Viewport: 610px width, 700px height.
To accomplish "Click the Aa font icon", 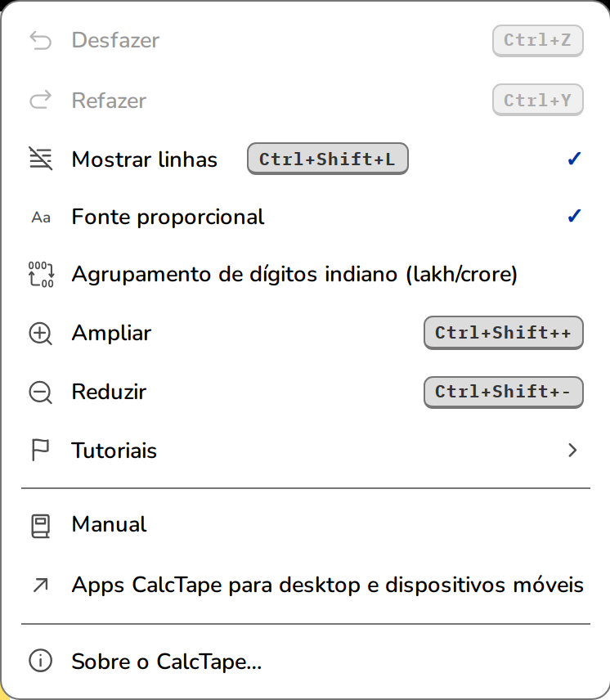I will 41,218.
